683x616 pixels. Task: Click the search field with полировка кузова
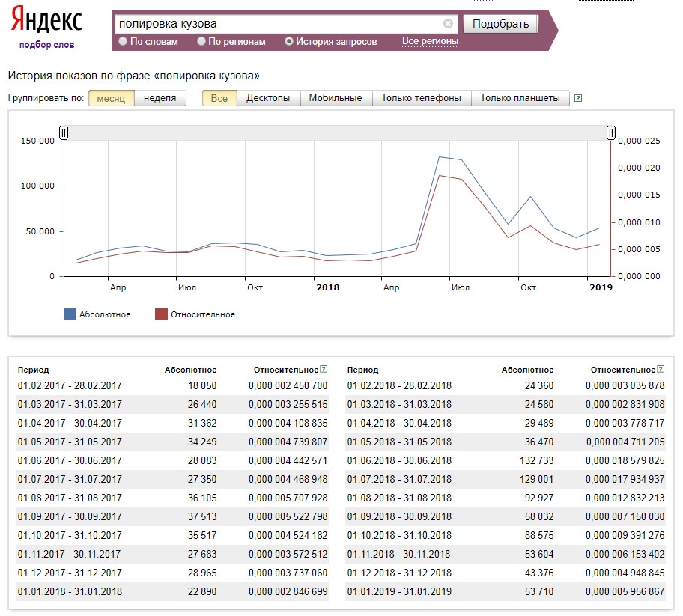[x=277, y=24]
